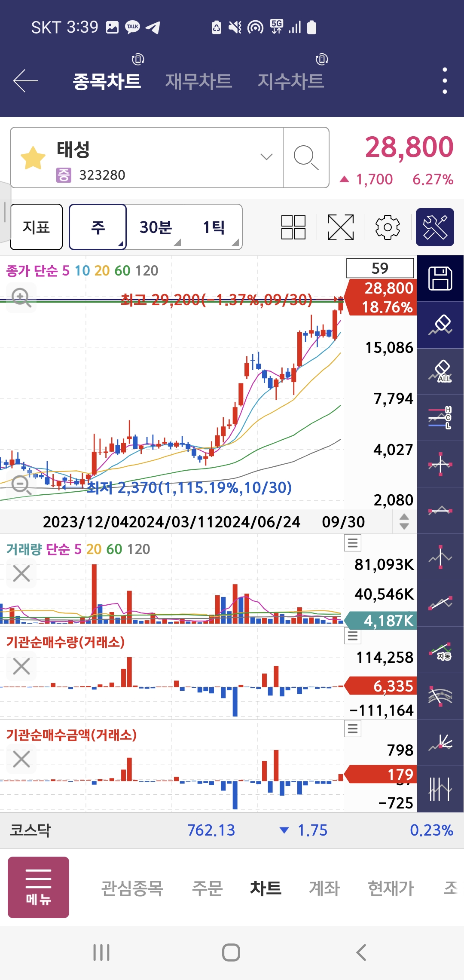Adjust the price axis scale stepper arrows
This screenshot has height=980, width=464.
pos(404,522)
